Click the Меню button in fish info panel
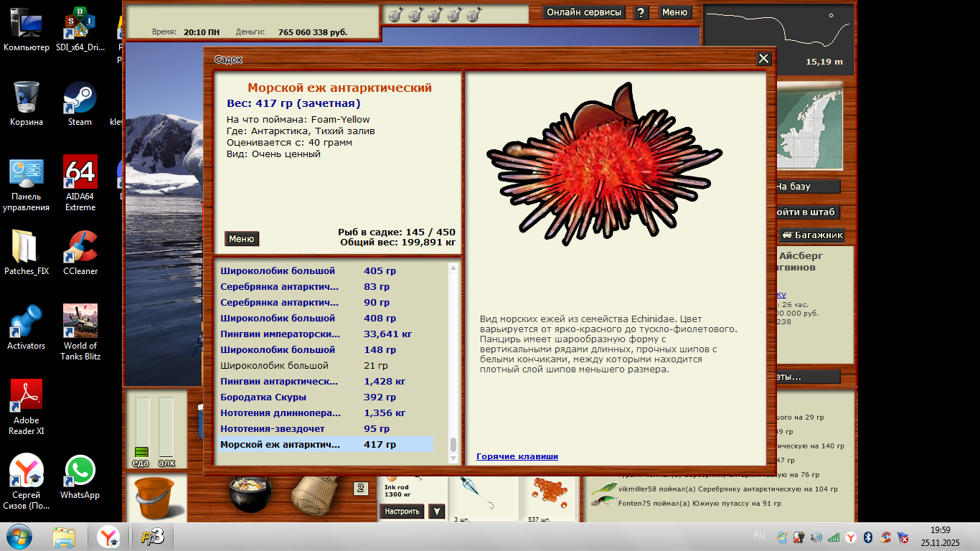The height and width of the screenshot is (551, 980). (242, 239)
